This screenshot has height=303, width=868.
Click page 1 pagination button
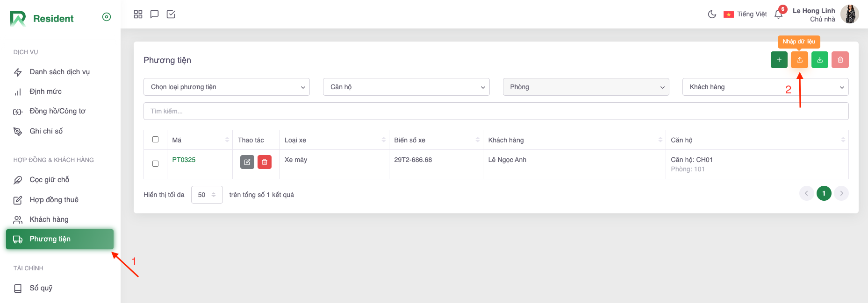point(824,193)
